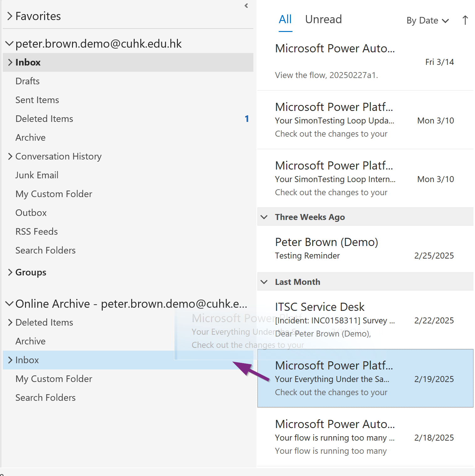Click the Three Weeks Ago header text
This screenshot has height=476, width=475.
310,217
